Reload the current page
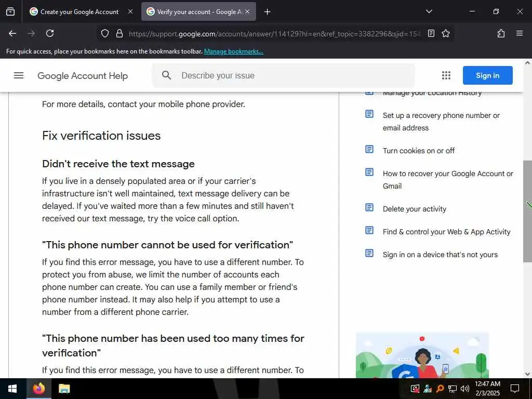This screenshot has width=532, height=399. (x=50, y=33)
